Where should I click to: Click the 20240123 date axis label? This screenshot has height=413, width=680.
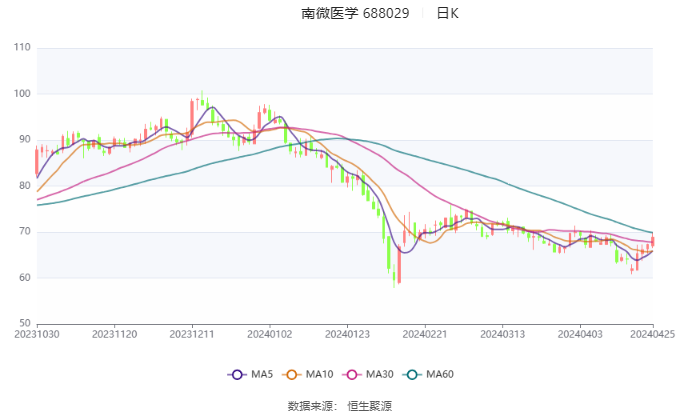click(x=347, y=334)
